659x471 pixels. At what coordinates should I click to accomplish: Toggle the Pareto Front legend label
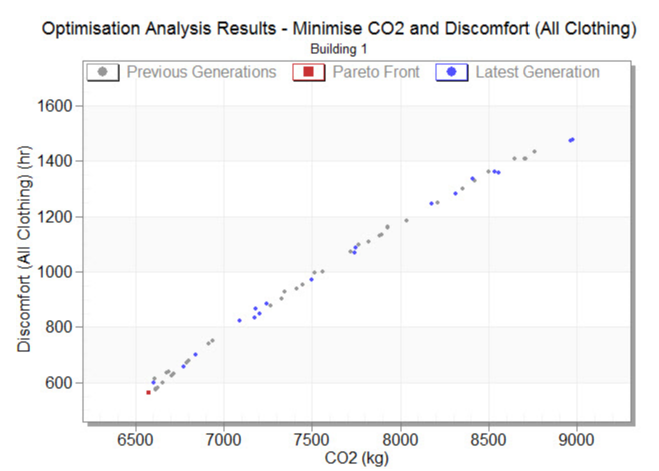[376, 72]
